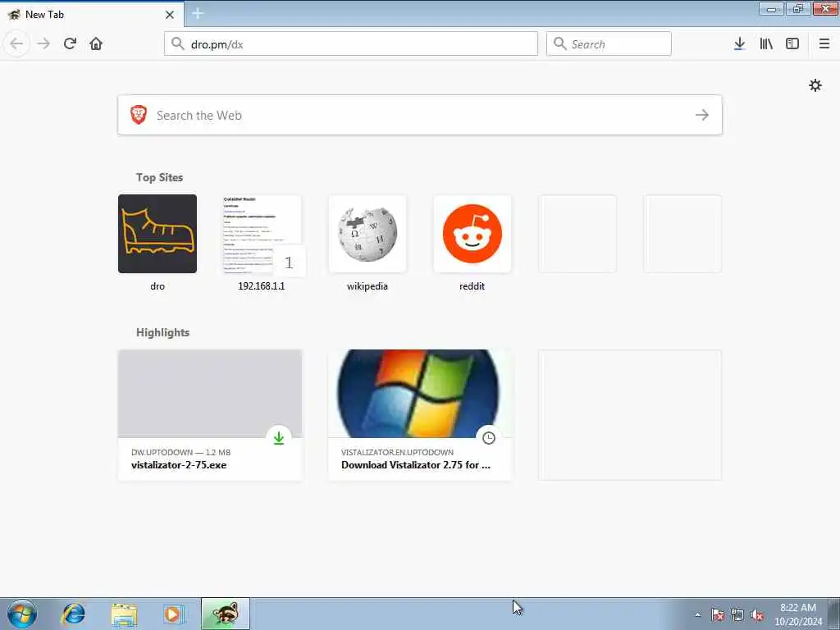
Task: Reload the current page
Action: (70, 43)
